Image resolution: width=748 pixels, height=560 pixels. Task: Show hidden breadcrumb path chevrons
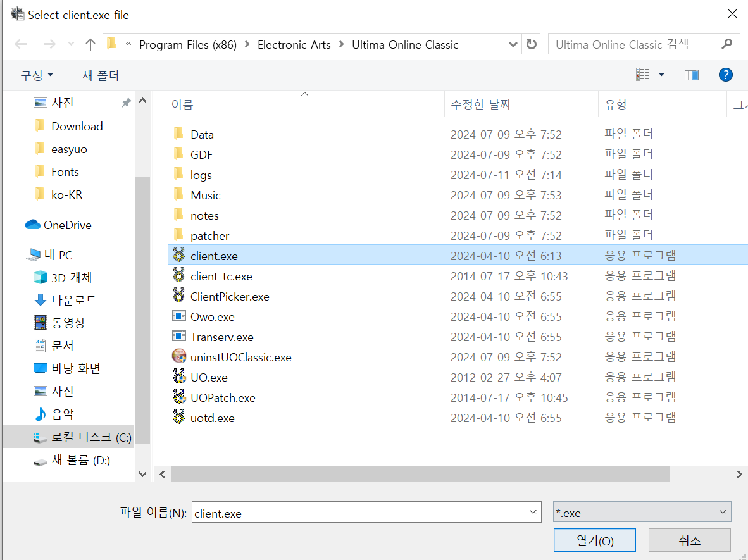point(128,44)
